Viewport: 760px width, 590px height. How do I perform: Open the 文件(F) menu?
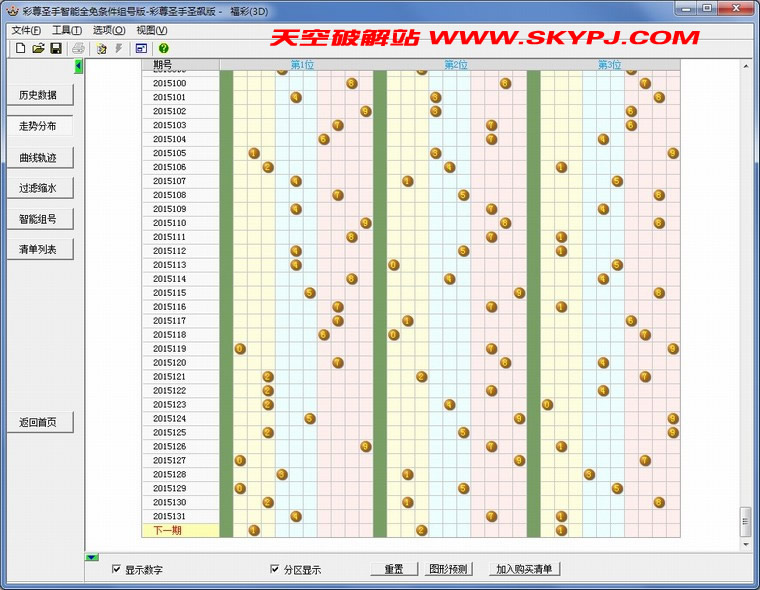pos(26,30)
